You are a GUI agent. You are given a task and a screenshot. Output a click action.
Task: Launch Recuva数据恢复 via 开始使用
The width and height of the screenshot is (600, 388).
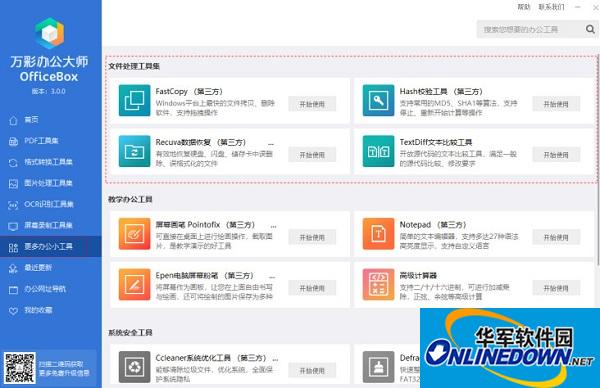tap(312, 155)
